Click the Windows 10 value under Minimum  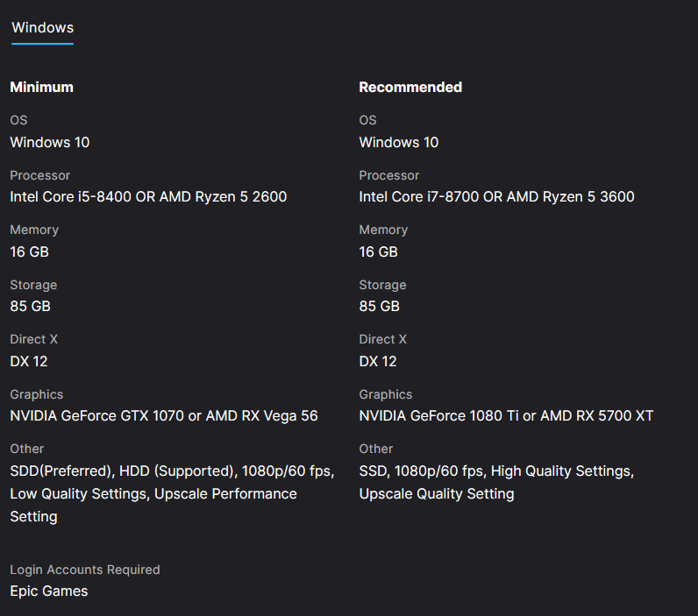pos(50,143)
